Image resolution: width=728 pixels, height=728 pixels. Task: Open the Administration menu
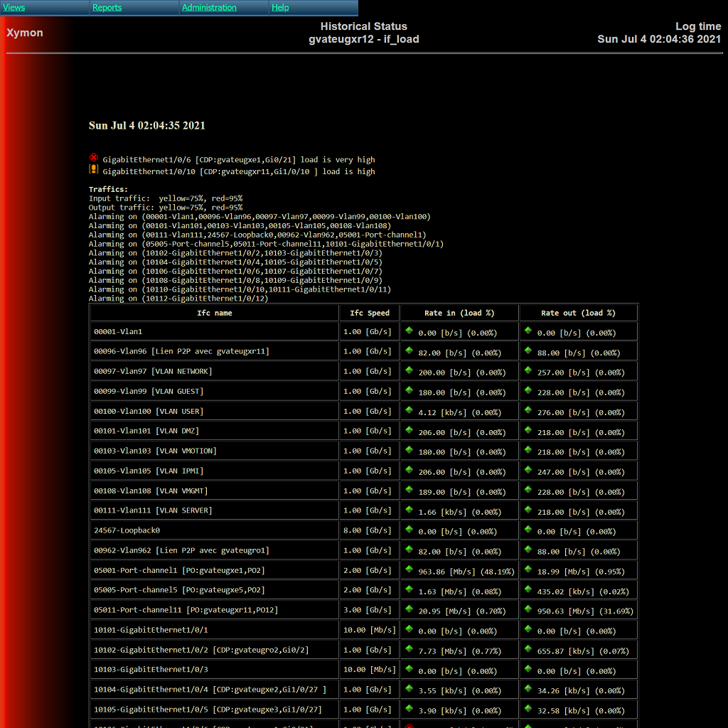point(209,8)
